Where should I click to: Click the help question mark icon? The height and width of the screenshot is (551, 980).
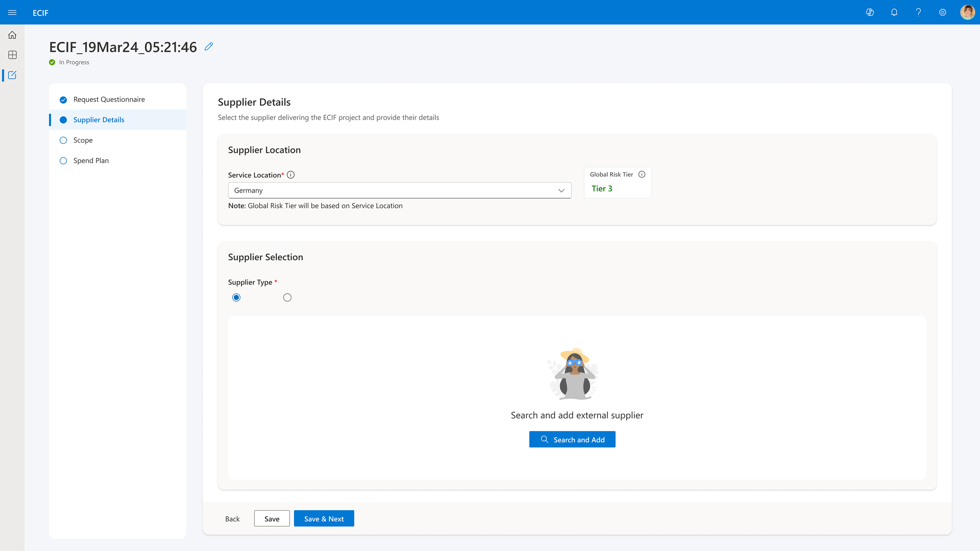click(x=918, y=13)
